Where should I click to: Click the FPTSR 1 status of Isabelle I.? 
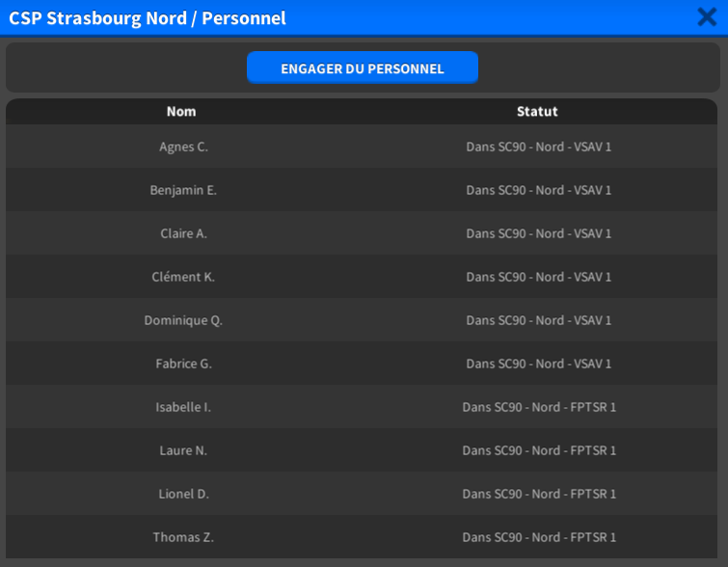(538, 407)
